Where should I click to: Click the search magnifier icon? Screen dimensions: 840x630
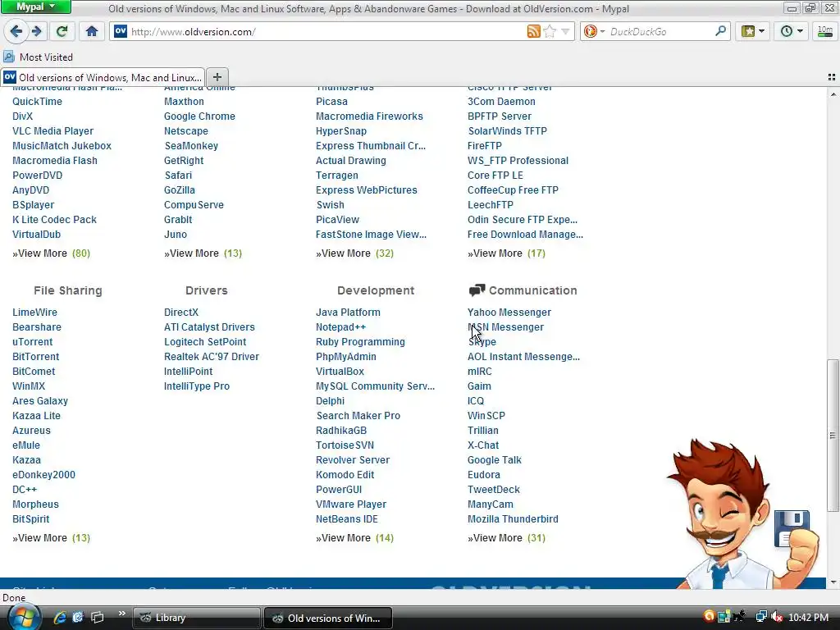coord(720,31)
